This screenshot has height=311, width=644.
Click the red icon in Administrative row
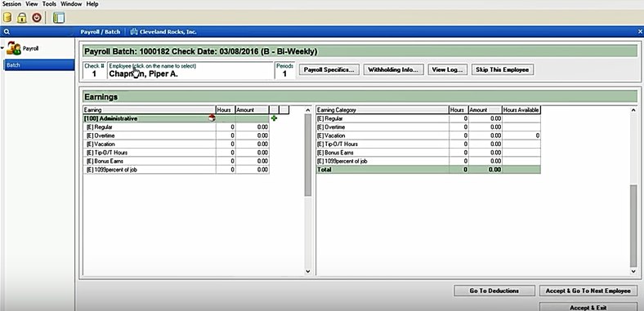tap(212, 118)
